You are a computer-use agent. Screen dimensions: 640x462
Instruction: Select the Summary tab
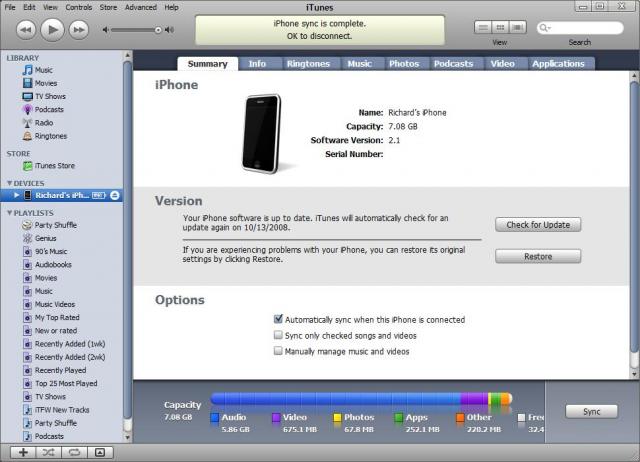[207, 64]
